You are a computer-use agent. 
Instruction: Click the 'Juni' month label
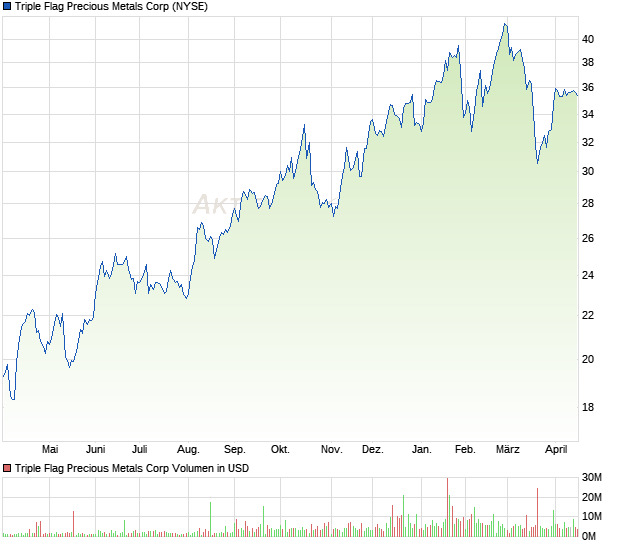(96, 450)
